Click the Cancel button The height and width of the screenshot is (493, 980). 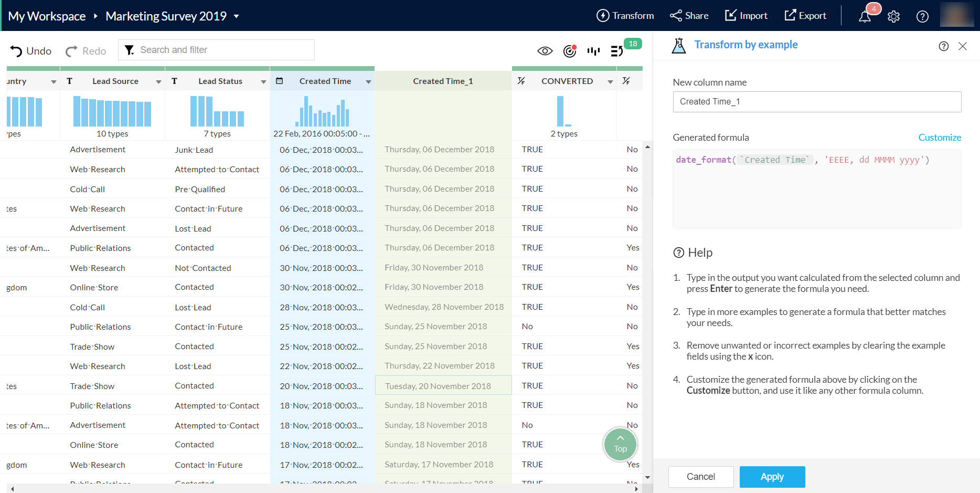pos(700,477)
